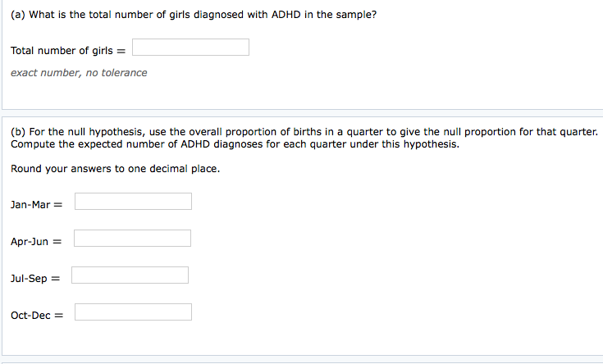Click the '(a)' part marker
The image size is (603, 364).
[18, 15]
